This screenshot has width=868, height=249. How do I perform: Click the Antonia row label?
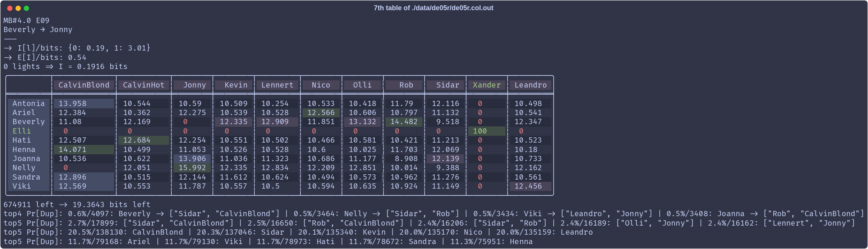pyautogui.click(x=29, y=103)
